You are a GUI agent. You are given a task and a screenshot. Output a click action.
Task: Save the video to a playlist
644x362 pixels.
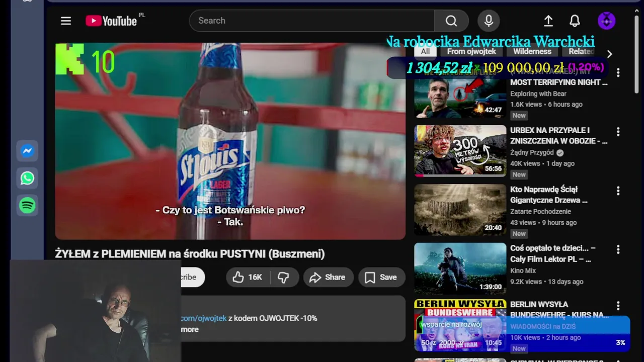pos(381,277)
